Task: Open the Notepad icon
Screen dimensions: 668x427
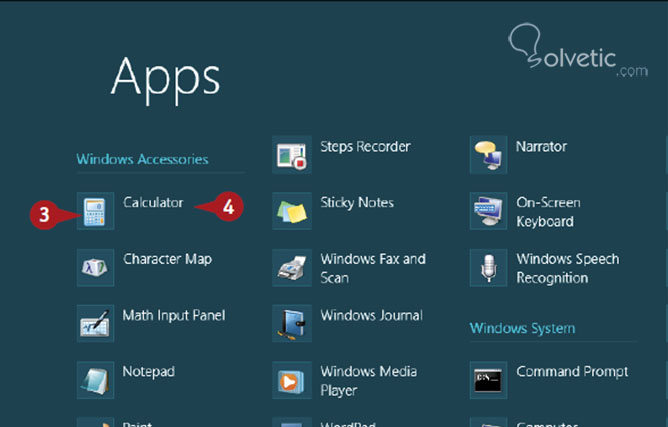Action: [95, 380]
